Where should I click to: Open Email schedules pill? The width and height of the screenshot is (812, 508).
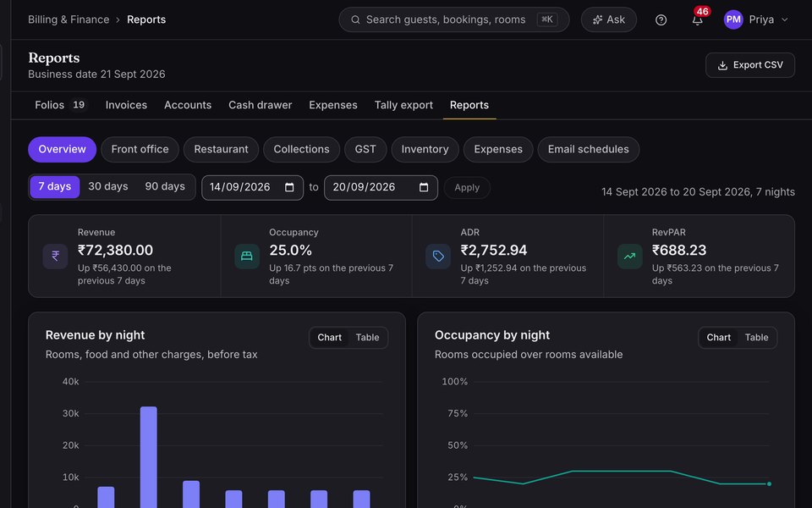click(x=589, y=149)
